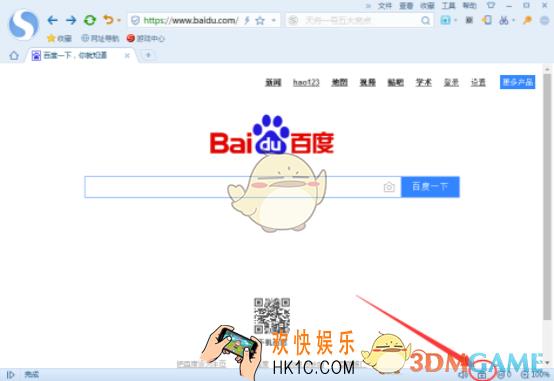This screenshot has width=554, height=381.
Task: Go back to the previous page
Action: point(53,20)
